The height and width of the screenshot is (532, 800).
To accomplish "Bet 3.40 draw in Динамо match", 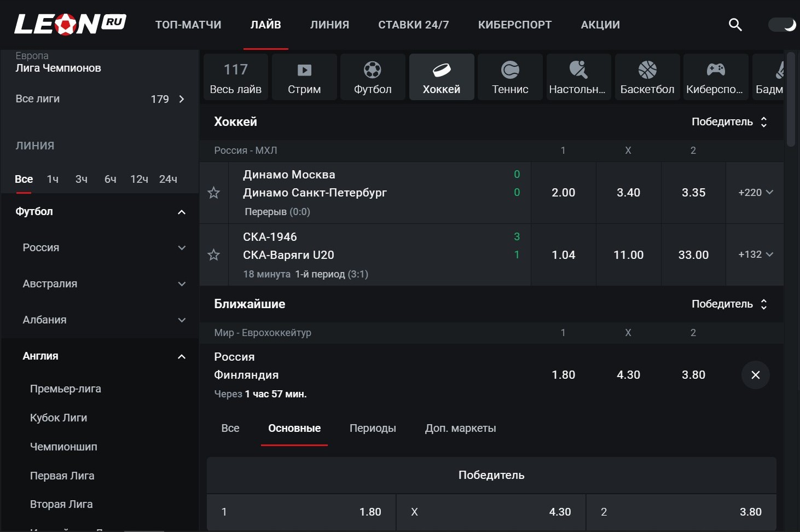I will tap(629, 193).
